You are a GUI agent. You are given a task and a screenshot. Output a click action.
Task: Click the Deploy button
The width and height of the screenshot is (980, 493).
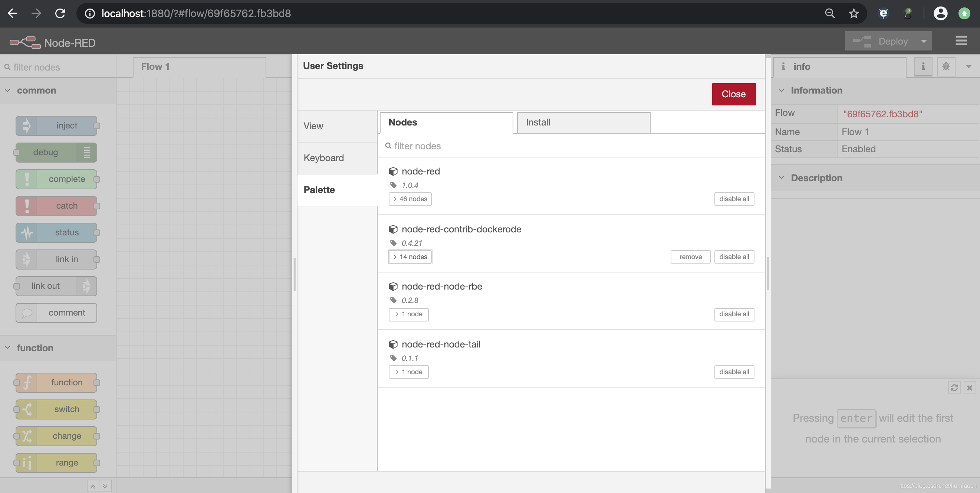click(x=881, y=41)
